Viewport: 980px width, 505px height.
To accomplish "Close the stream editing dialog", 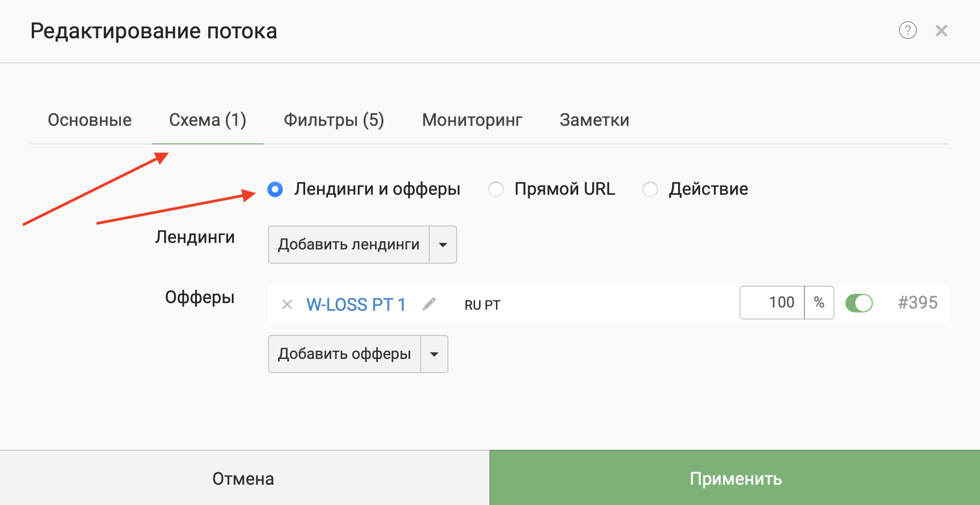I will [x=941, y=31].
